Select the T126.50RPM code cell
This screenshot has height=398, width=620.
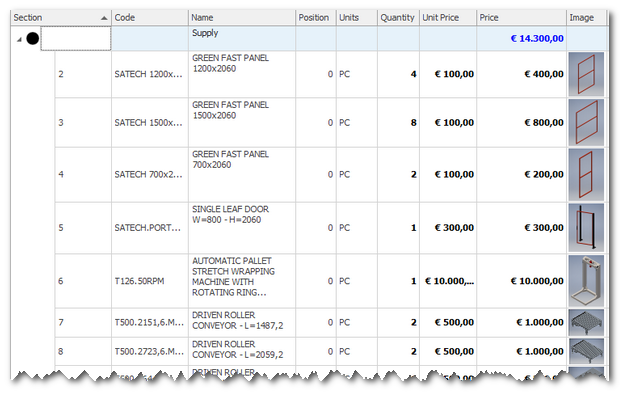[x=150, y=281]
